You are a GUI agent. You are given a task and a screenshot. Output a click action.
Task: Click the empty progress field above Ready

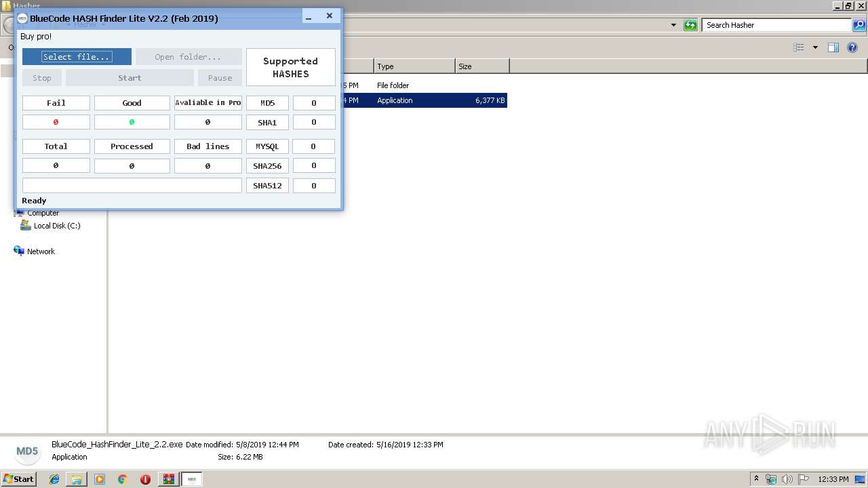click(132, 186)
